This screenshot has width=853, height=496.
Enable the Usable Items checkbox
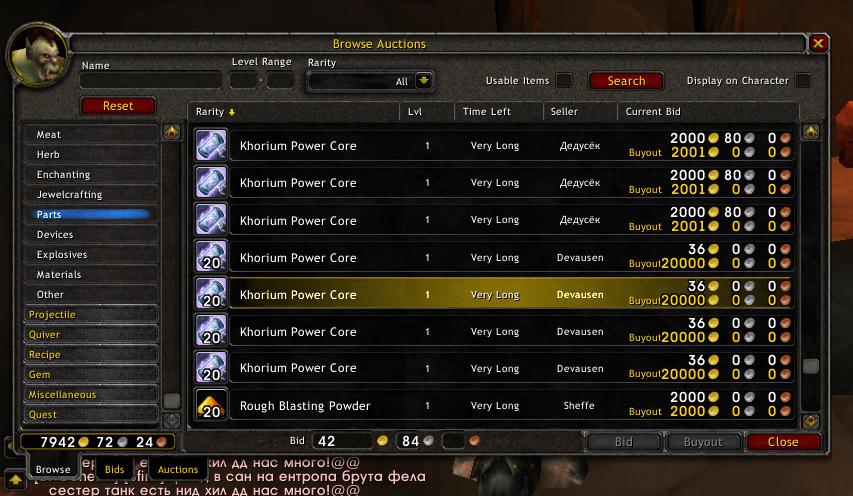tap(564, 80)
